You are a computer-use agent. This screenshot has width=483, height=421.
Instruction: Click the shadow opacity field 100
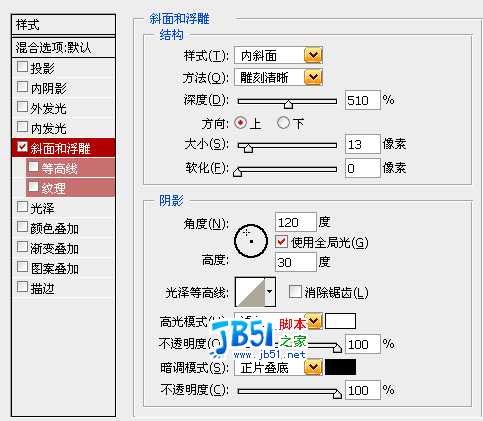click(363, 390)
